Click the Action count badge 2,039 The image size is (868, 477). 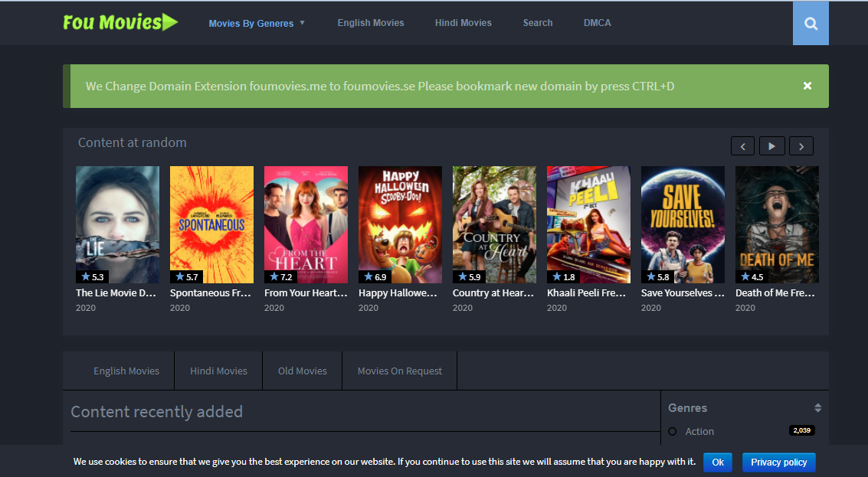click(x=801, y=430)
